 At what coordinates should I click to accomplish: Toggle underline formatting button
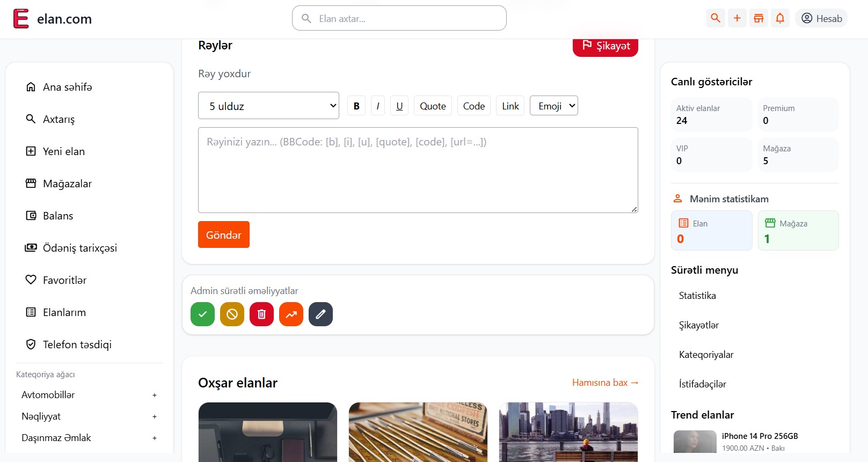(x=399, y=106)
